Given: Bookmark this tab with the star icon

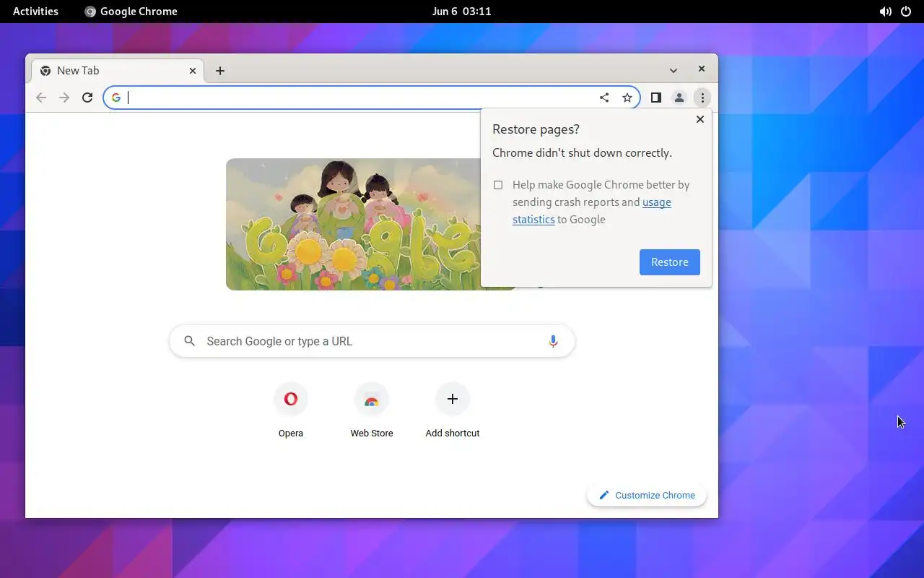Looking at the screenshot, I should pos(627,98).
